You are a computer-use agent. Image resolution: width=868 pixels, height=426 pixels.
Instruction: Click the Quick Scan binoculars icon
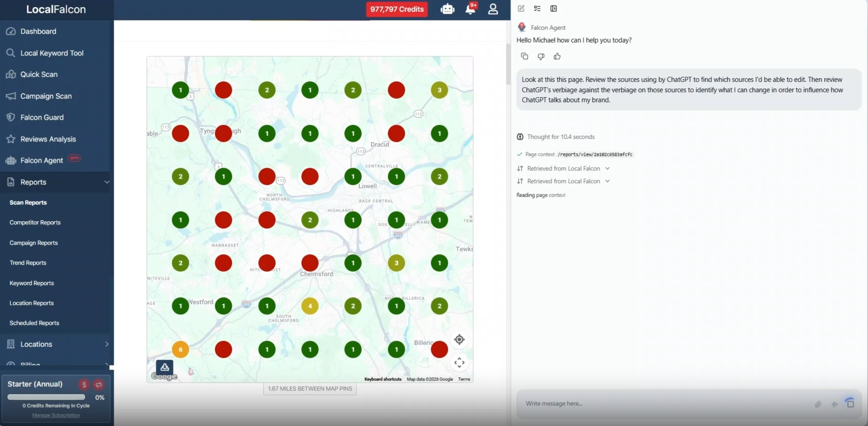coord(11,74)
